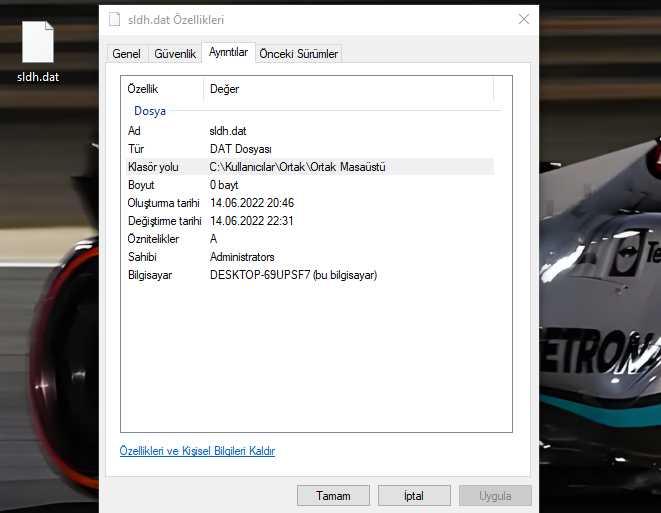Open Özellikleri ve Kişisel Bilgileri Kaldır link
The width and height of the screenshot is (661, 513).
tap(197, 451)
